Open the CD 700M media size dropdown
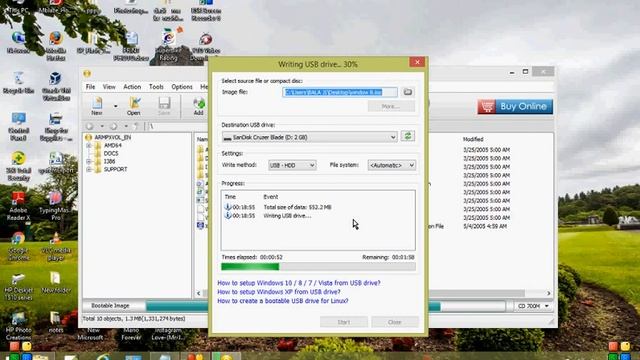Image resolution: width=640 pixels, height=360 pixels. coord(533,306)
